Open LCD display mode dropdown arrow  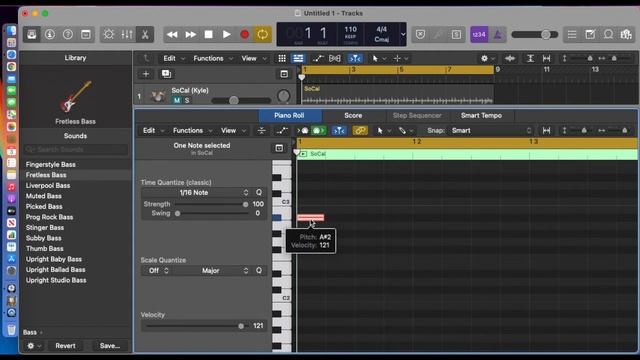(403, 35)
